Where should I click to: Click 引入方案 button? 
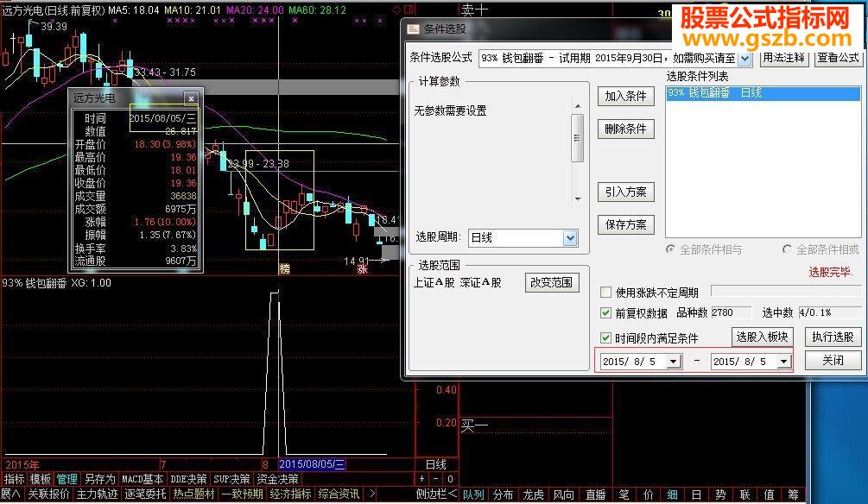click(x=625, y=192)
